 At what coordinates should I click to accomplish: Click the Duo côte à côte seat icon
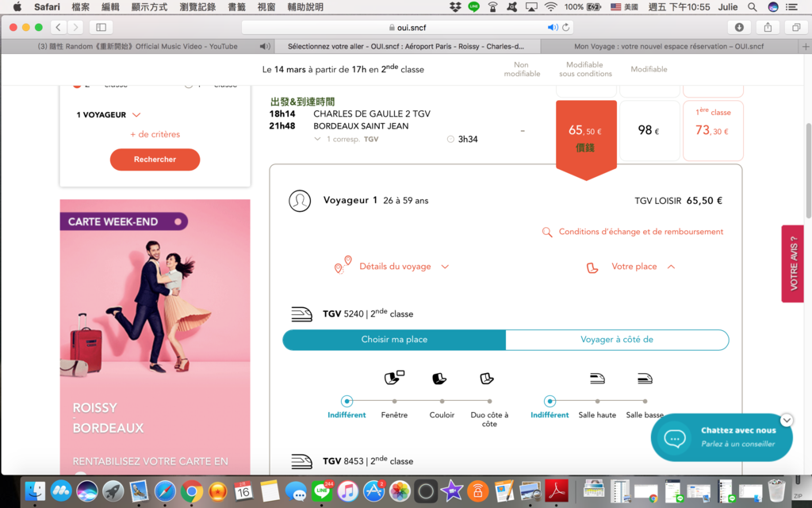(x=487, y=379)
